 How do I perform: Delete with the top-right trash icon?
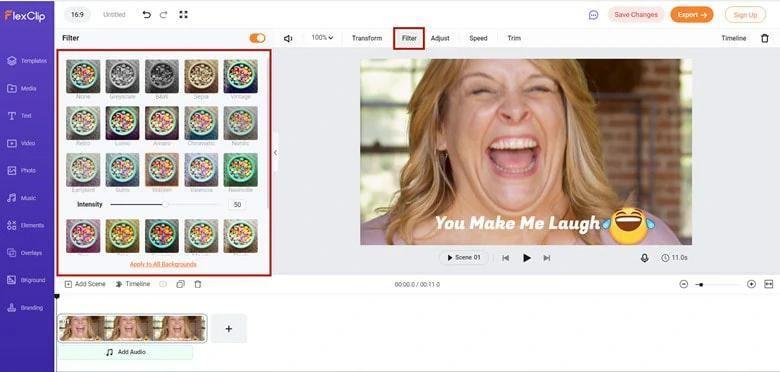[x=765, y=38]
